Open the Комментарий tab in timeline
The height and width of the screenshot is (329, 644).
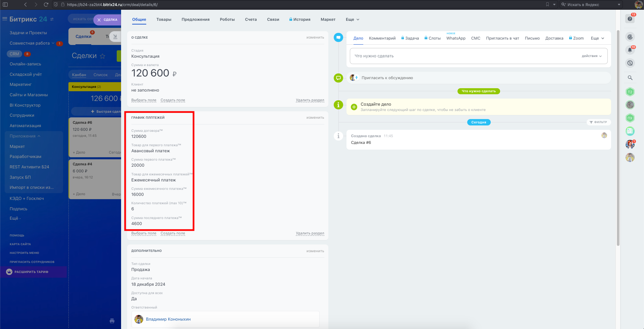point(382,38)
